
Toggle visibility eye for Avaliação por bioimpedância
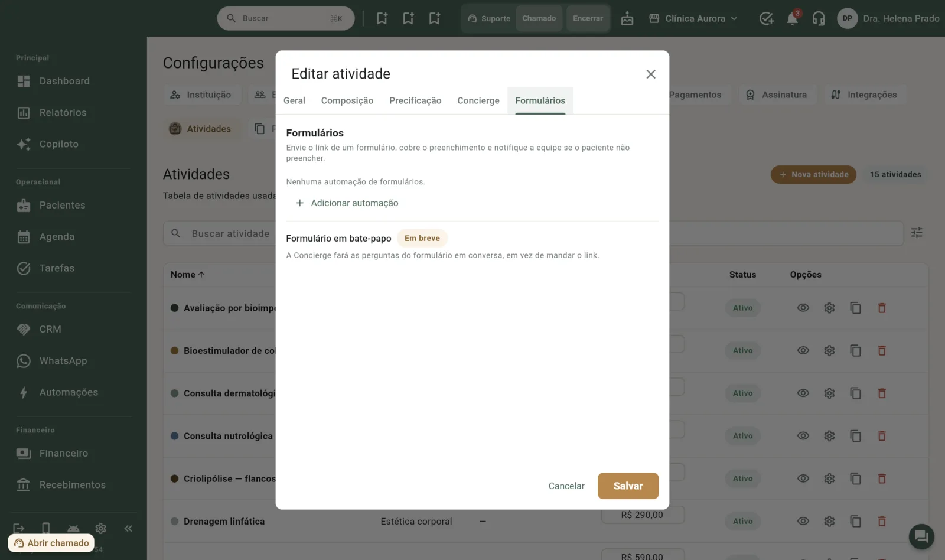click(x=803, y=308)
